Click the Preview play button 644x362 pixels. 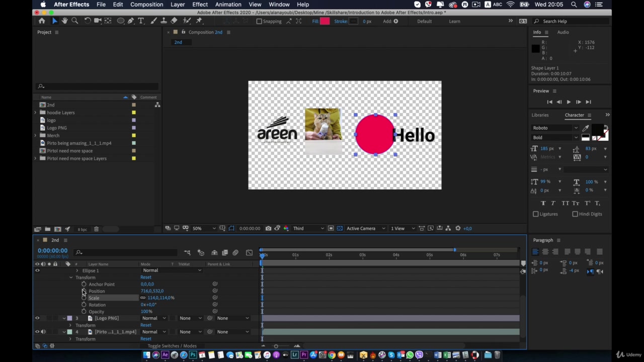[x=569, y=102]
